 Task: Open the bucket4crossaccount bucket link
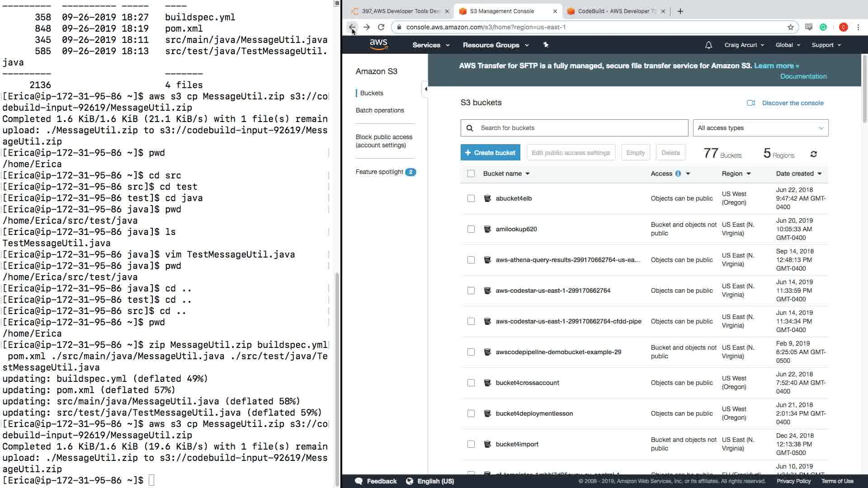tap(527, 383)
